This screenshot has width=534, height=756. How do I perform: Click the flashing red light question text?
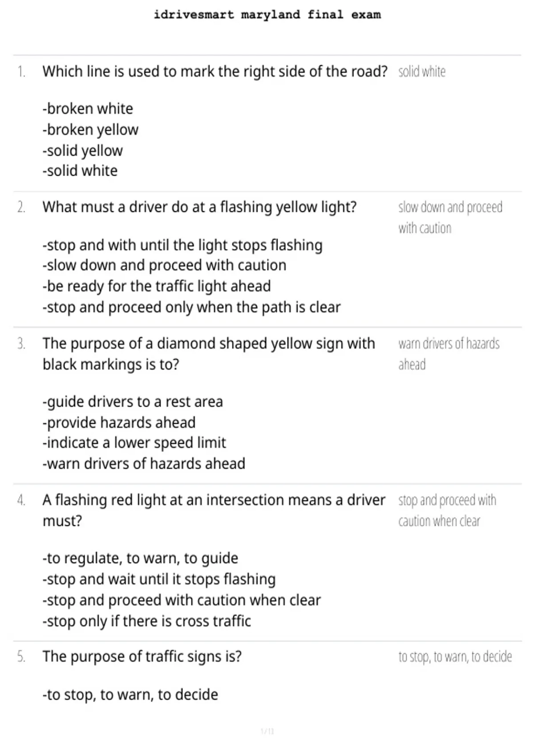click(x=214, y=510)
